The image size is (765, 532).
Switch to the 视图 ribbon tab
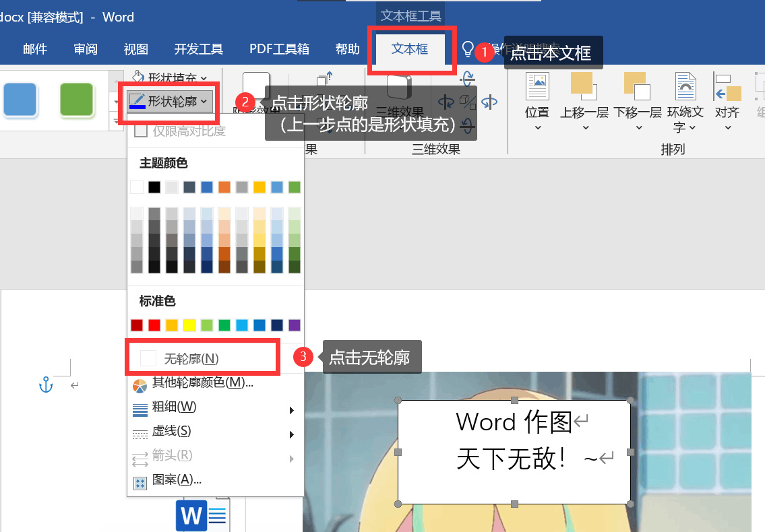135,48
